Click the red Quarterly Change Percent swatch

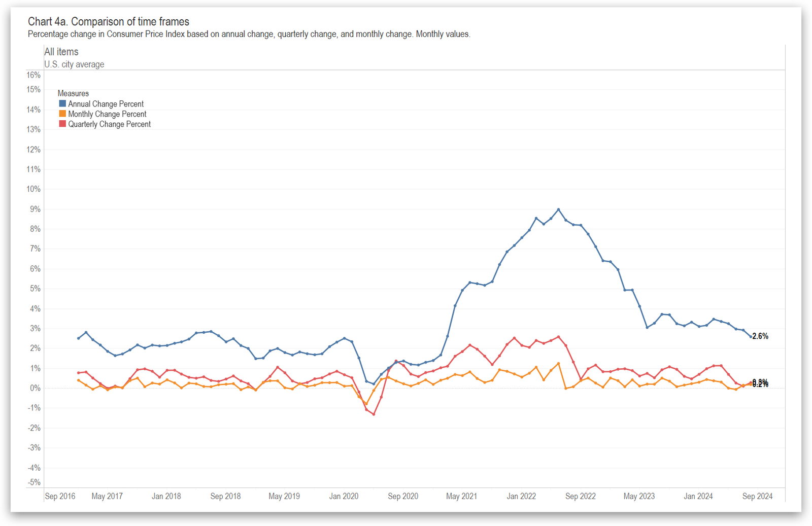(x=62, y=124)
